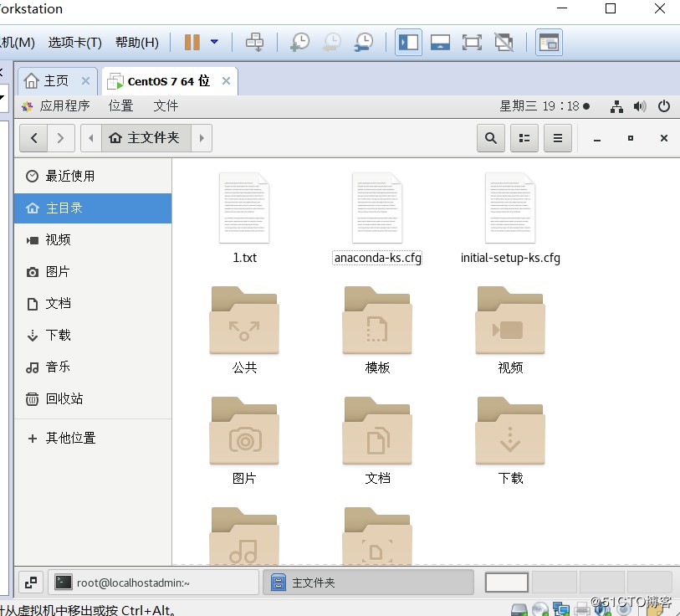Open 回收站 in the sidebar

click(x=93, y=399)
